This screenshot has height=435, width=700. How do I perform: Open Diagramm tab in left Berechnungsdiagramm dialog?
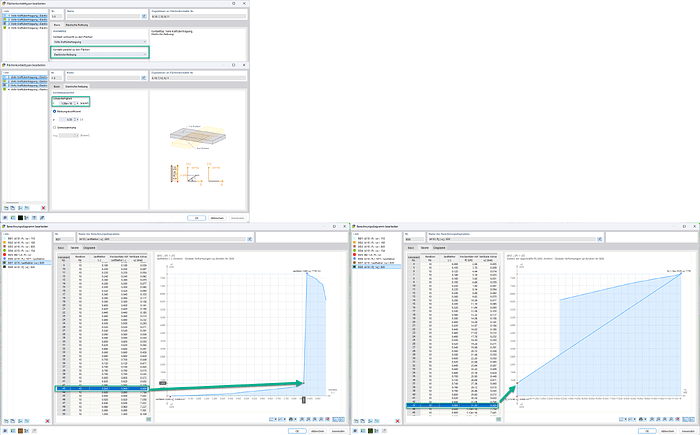(x=90, y=247)
